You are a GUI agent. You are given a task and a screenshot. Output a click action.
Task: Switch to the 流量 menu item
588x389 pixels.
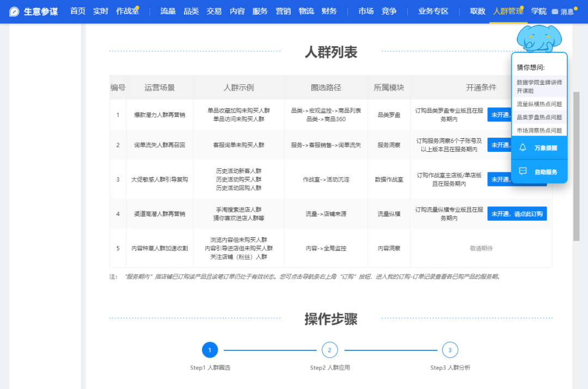(x=168, y=11)
